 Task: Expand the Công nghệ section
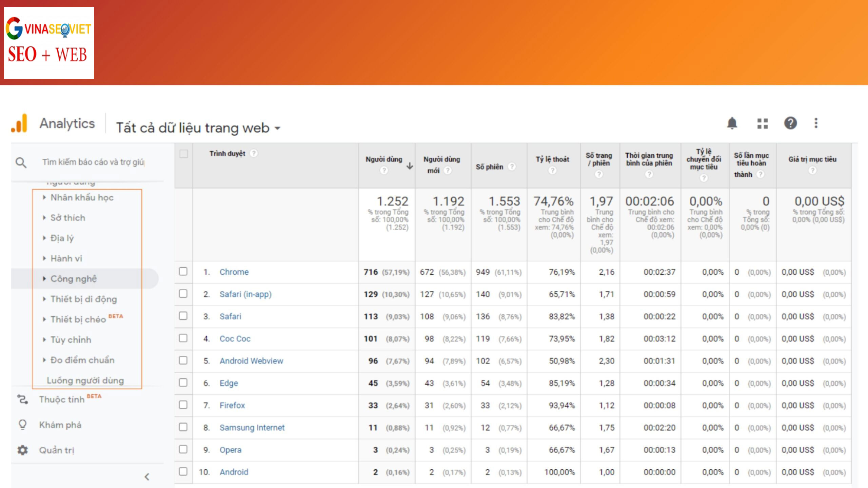click(73, 279)
